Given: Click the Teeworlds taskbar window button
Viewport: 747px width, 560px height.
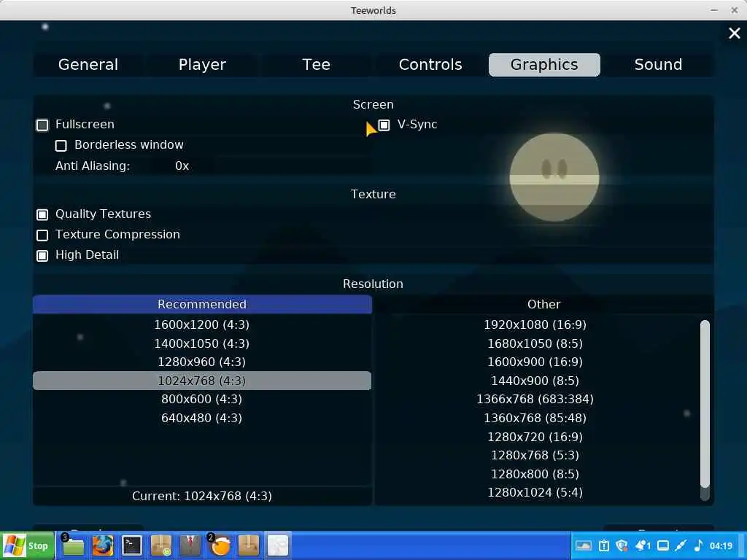Looking at the screenshot, I should pos(278,545).
